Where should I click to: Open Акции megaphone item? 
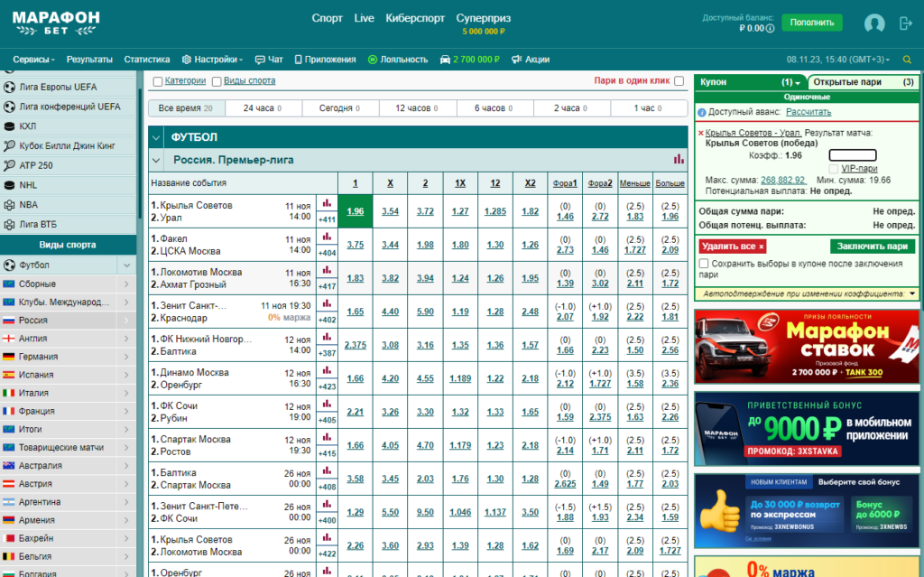(x=531, y=60)
